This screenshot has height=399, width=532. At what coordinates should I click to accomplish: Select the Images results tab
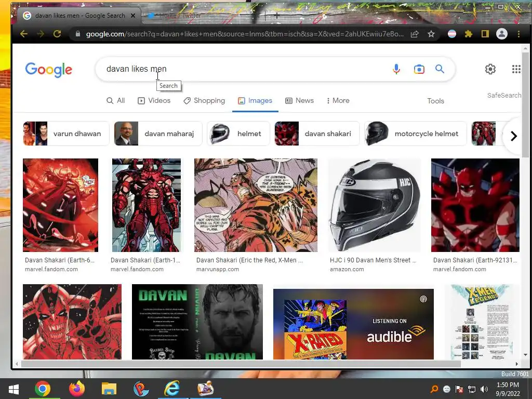(x=255, y=101)
